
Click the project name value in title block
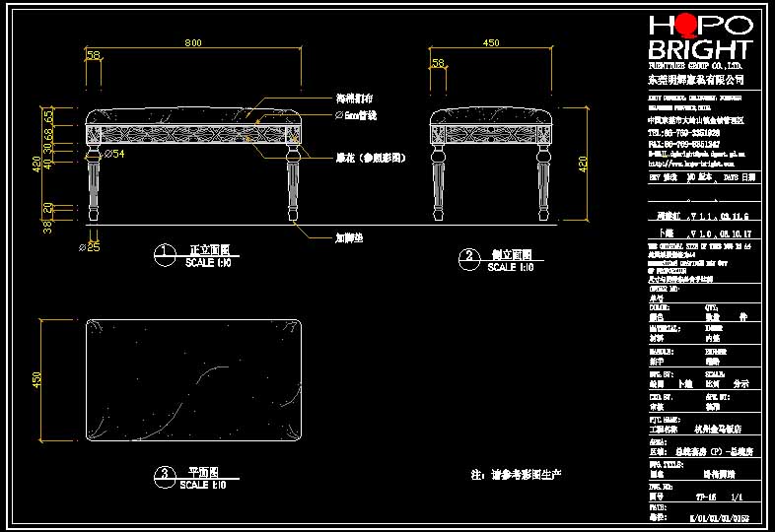718,430
